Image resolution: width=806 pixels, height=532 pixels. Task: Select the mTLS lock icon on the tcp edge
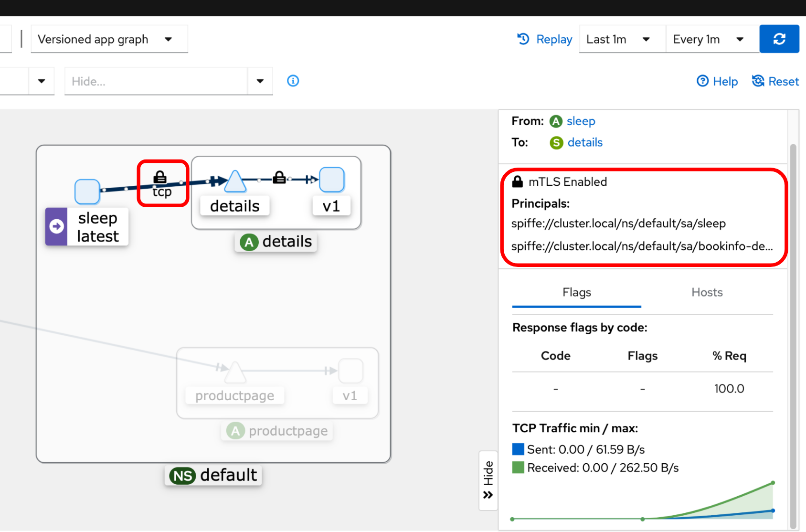point(161,176)
